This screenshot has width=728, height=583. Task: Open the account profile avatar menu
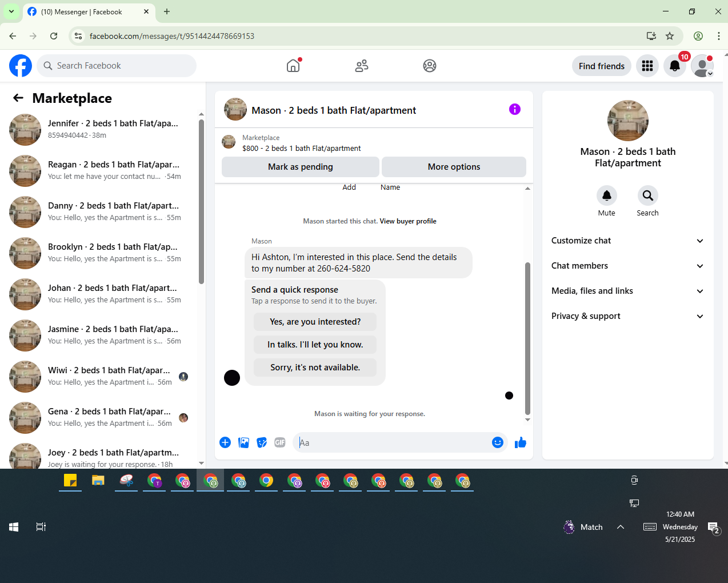(702, 66)
